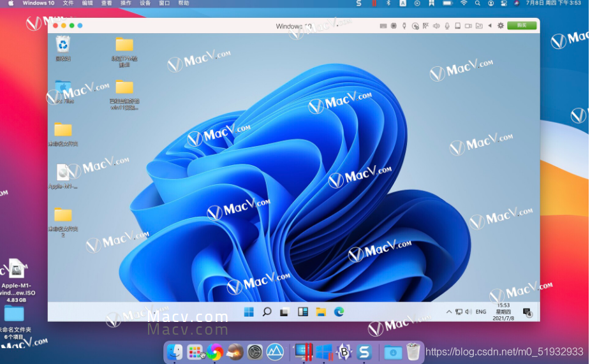
Task: Open Windows notification center icon
Action: [527, 312]
